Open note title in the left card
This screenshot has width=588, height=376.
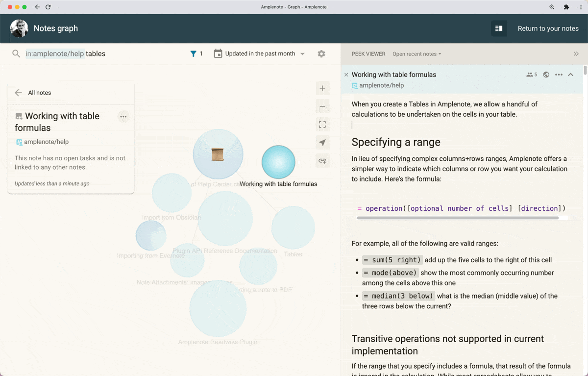[x=57, y=122]
